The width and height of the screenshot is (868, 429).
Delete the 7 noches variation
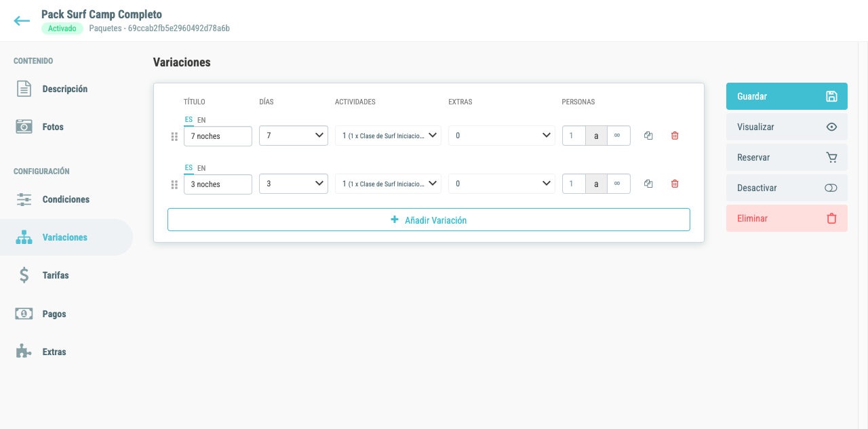click(675, 136)
